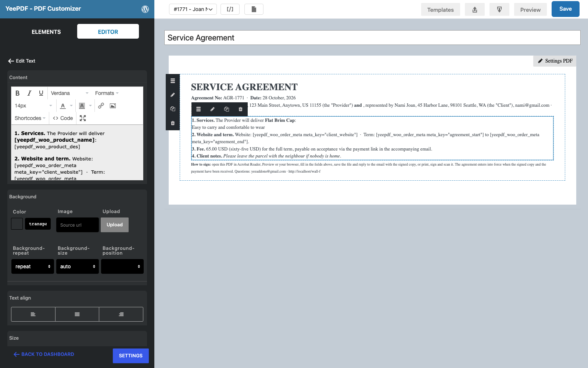
Task: Click the Service Agreement title field
Action: click(x=372, y=38)
